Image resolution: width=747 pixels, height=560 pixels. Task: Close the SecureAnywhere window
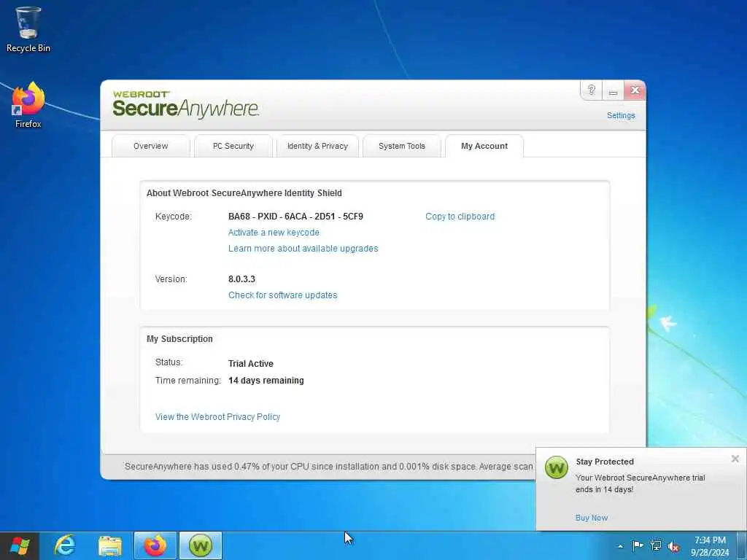click(x=635, y=90)
